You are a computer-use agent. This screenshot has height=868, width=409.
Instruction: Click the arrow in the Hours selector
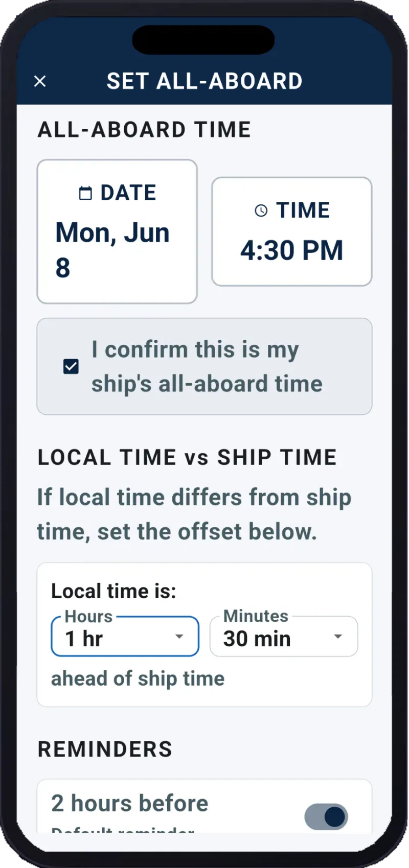[x=179, y=636]
